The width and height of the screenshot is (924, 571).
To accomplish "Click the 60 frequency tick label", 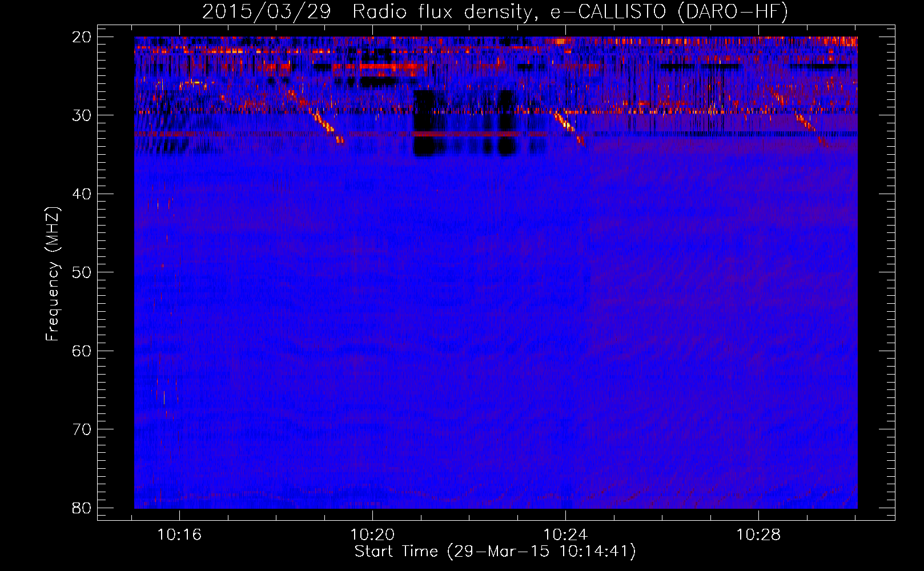I will point(82,351).
